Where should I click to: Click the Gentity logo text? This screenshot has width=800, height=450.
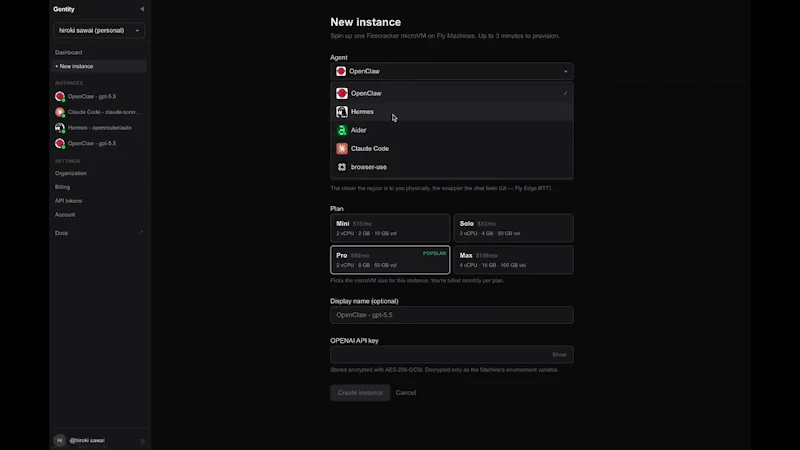click(64, 9)
